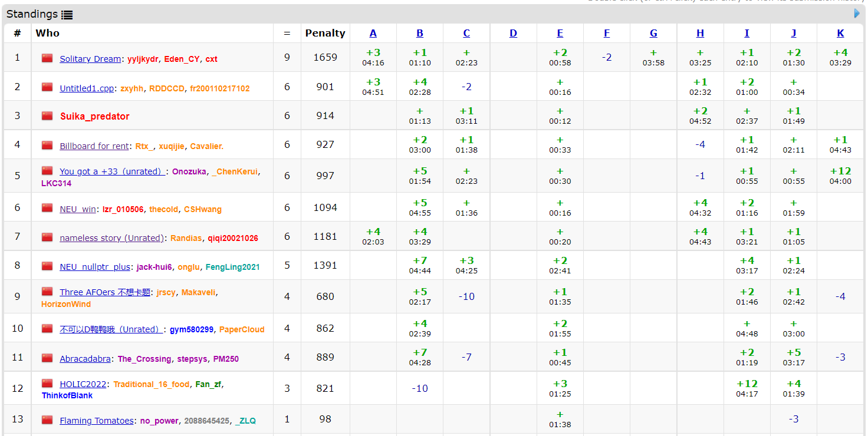Click the flag icon beside Suika_predator
Image resolution: width=868 pixels, height=436 pixels.
47,115
